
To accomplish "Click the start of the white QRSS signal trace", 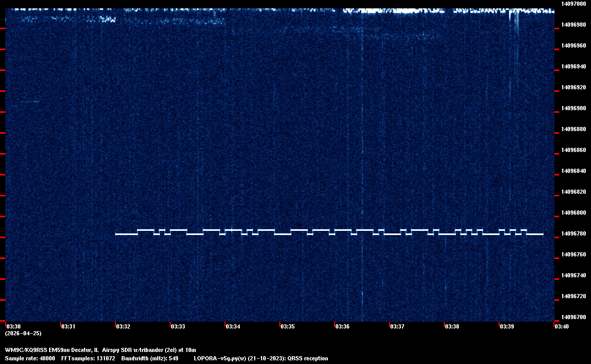I will point(116,234).
